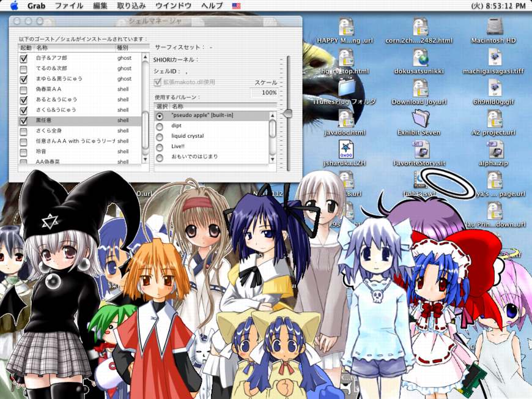Viewport: 532px width, 399px height.
Task: Select the jsharuka.LZH archive icon
Action: click(345, 150)
